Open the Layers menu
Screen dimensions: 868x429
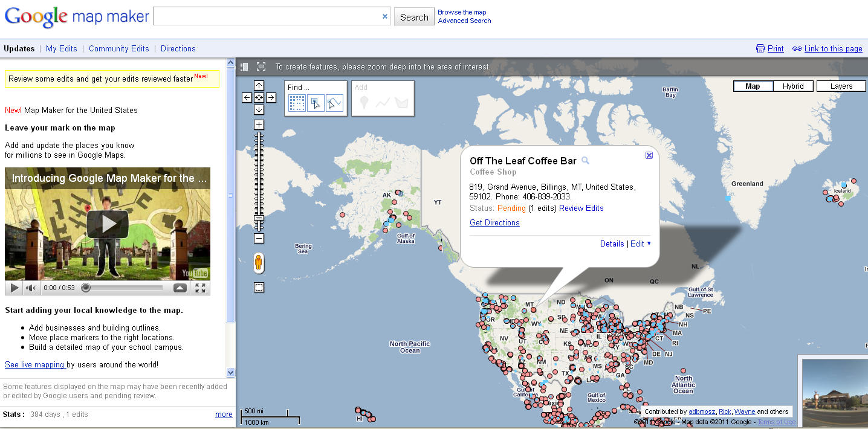pos(841,86)
